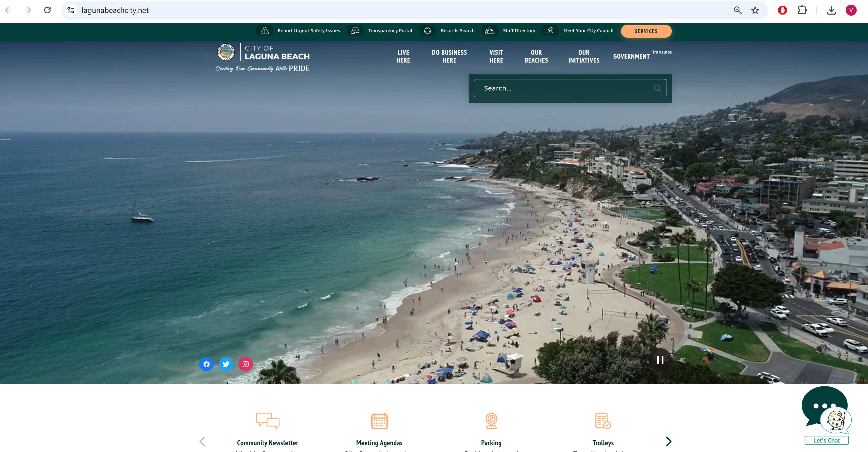
Task: Open the Parking icon shortcut
Action: tap(491, 421)
